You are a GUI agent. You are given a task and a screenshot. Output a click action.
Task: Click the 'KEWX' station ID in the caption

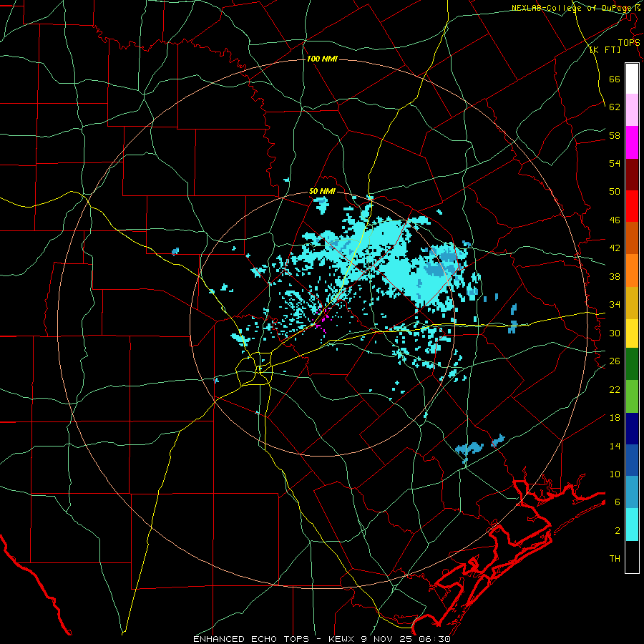342,639
